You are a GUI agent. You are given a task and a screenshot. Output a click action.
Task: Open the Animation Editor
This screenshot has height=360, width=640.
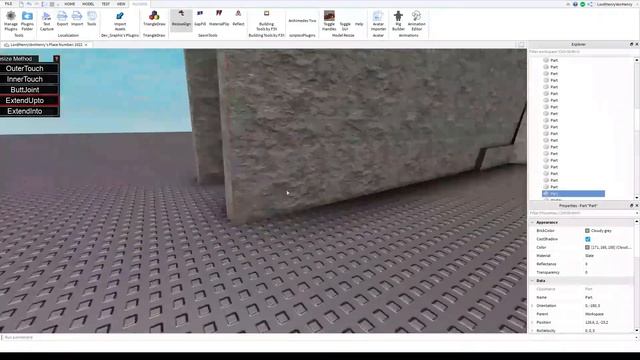tap(416, 21)
